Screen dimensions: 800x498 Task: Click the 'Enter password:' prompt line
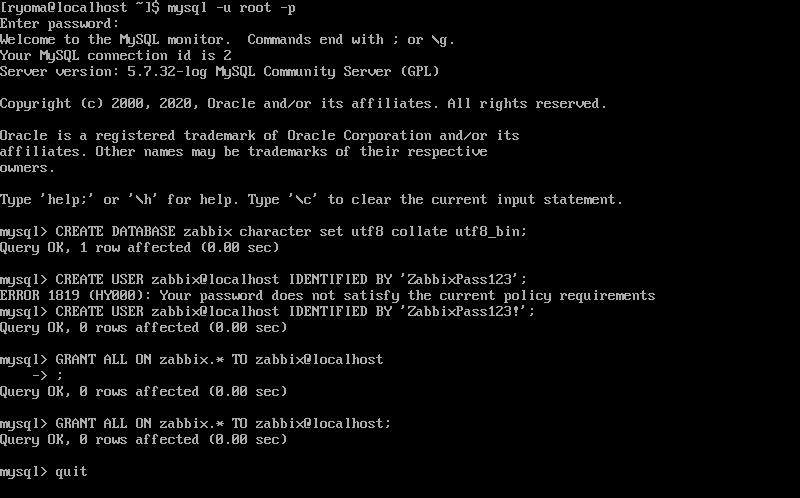60,24
